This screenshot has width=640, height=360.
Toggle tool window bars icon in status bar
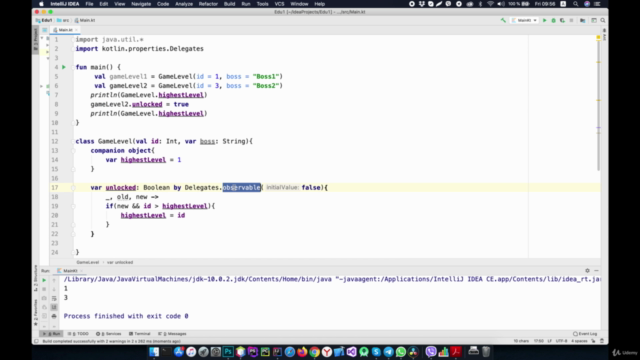pos(36,341)
